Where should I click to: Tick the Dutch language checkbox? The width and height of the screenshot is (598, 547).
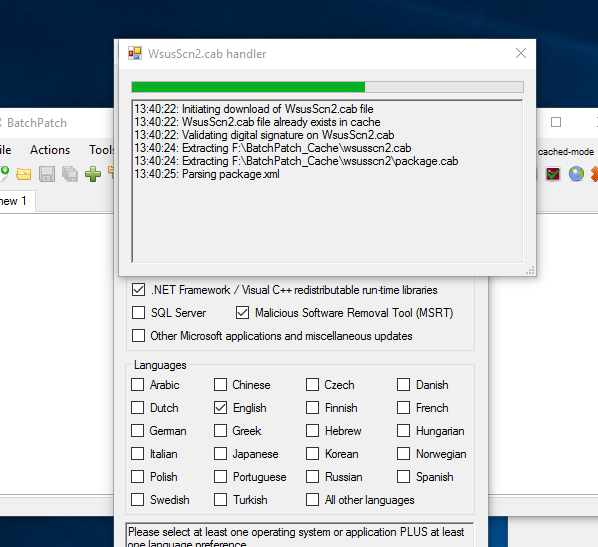(x=138, y=407)
